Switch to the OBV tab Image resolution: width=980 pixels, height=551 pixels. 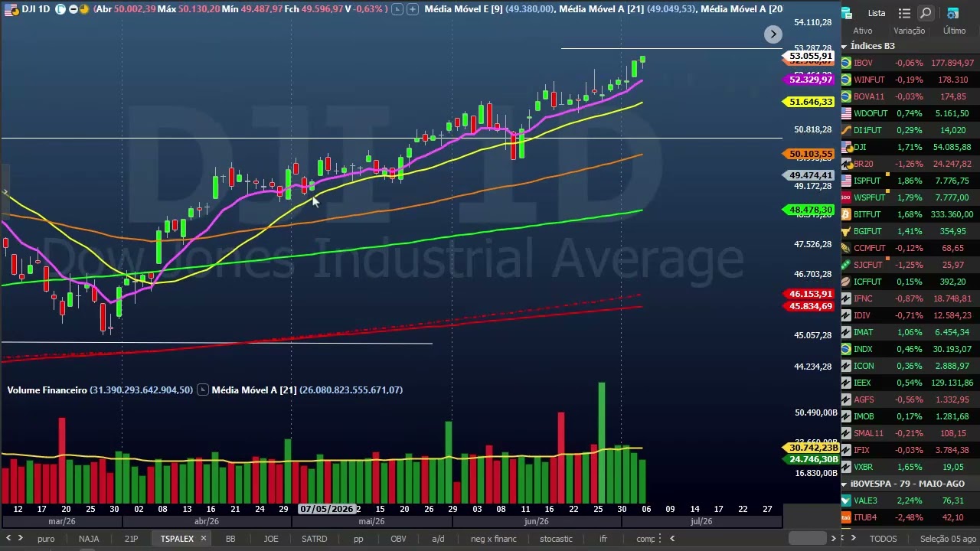(x=398, y=539)
